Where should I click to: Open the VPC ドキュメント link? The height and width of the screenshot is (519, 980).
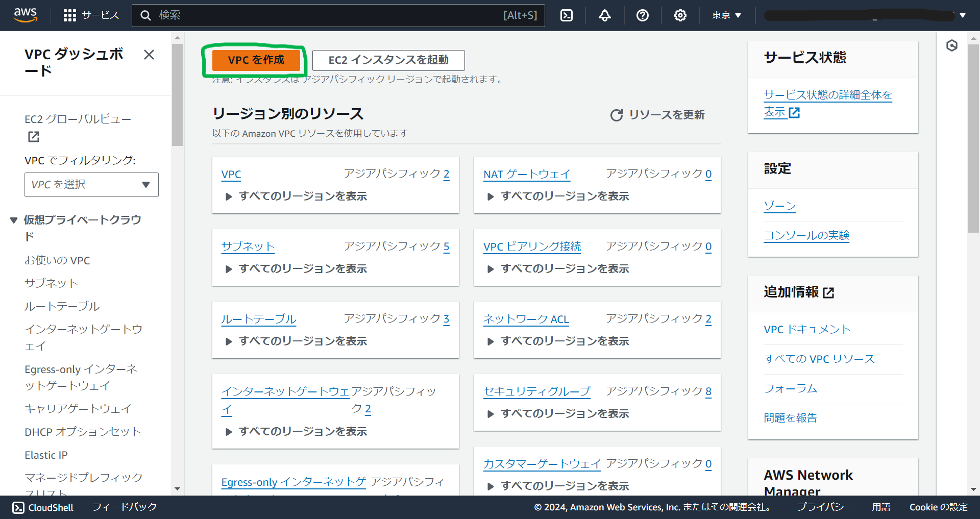[806, 329]
